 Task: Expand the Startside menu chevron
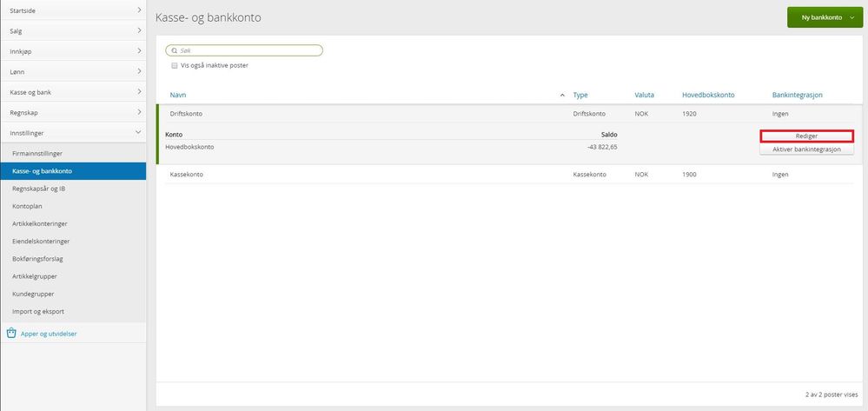[139, 10]
